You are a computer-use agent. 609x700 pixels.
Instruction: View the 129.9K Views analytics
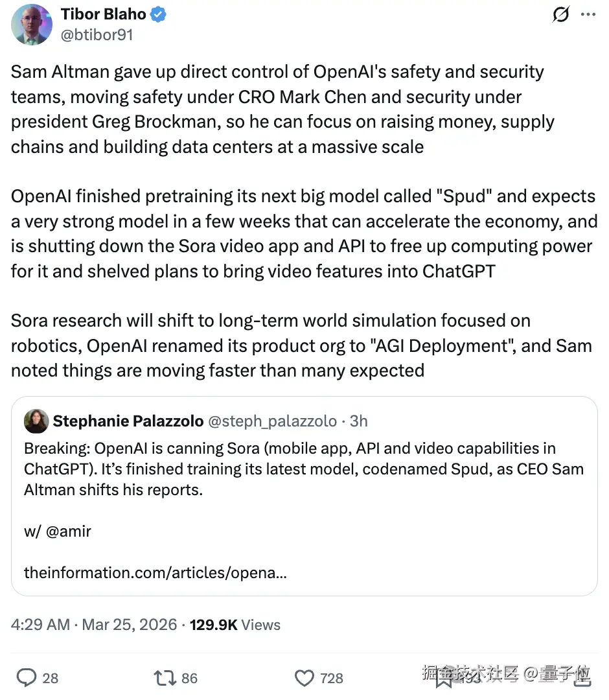pyautogui.click(x=235, y=625)
